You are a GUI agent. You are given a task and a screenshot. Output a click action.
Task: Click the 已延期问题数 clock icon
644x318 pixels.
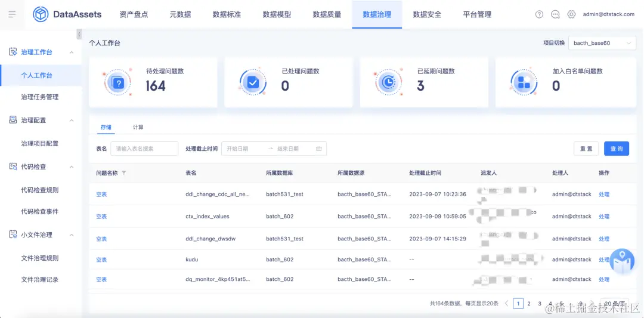tap(388, 82)
